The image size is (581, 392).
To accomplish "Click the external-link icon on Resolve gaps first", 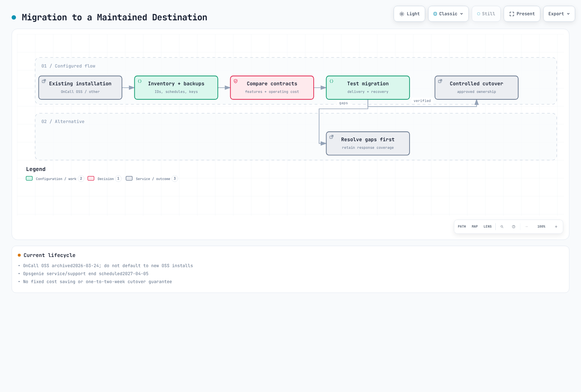I will coord(332,137).
